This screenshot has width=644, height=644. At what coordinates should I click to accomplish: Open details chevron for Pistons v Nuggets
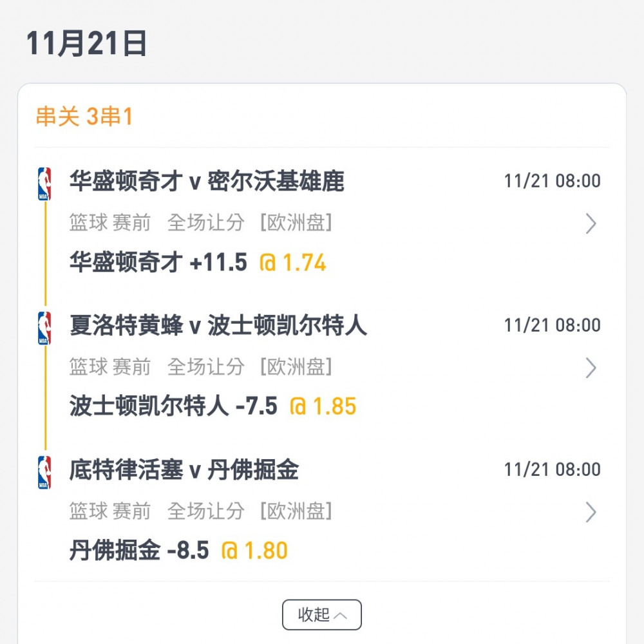click(x=591, y=512)
